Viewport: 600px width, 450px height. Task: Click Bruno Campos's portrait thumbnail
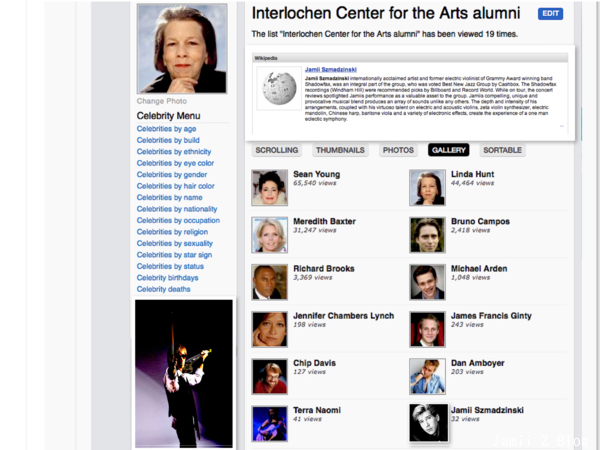[427, 235]
